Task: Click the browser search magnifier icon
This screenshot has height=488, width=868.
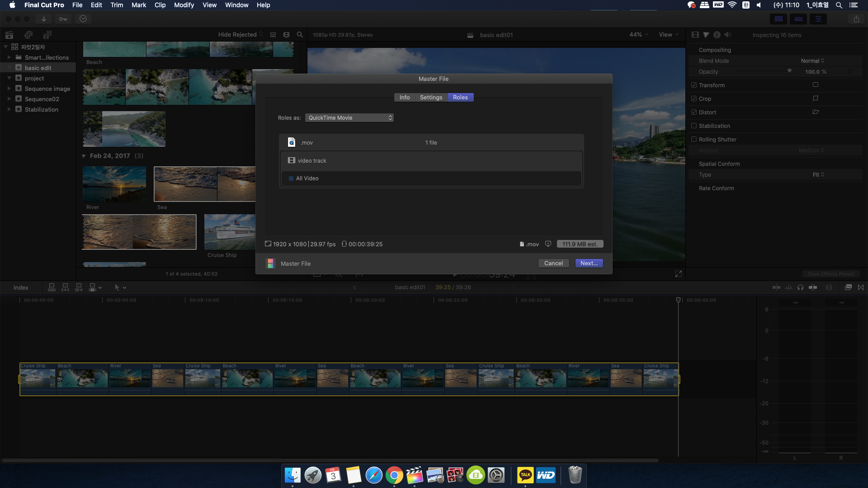Action: tap(300, 35)
